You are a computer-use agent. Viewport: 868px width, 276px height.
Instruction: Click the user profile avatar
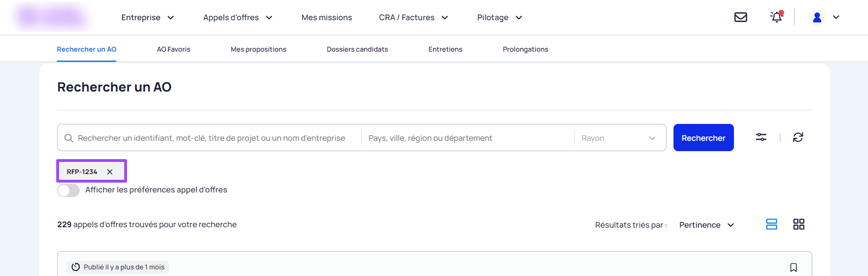click(x=817, y=17)
